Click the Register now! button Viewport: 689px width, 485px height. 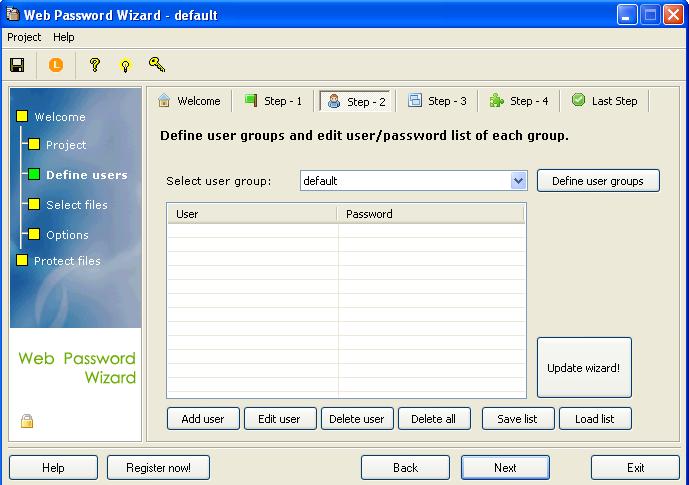click(x=158, y=467)
